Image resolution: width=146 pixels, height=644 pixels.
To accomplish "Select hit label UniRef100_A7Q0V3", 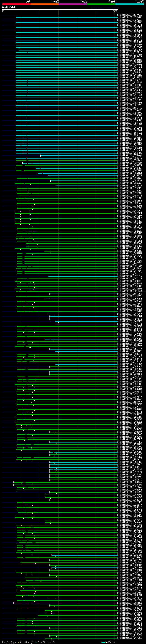I will click(131, 296).
